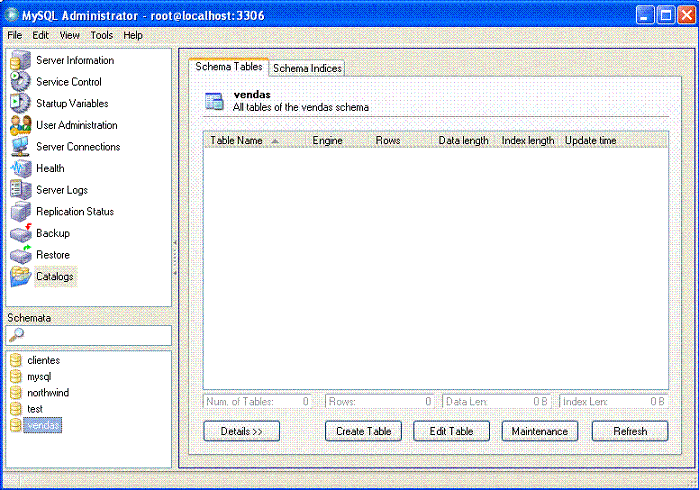Click the vendas database icon
The image size is (699, 490).
click(16, 425)
